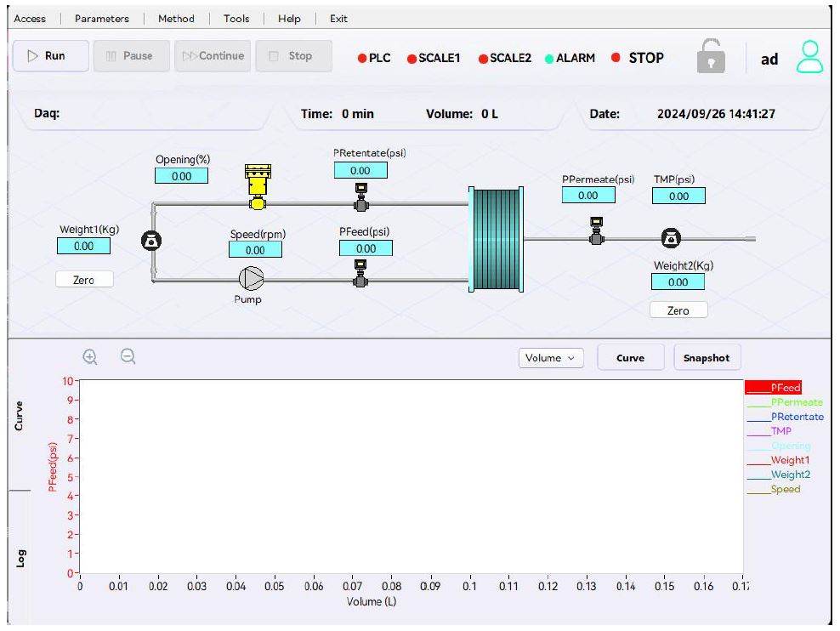Viewport: 840px width, 631px height.
Task: Click the Pump icon
Action: coord(251,279)
